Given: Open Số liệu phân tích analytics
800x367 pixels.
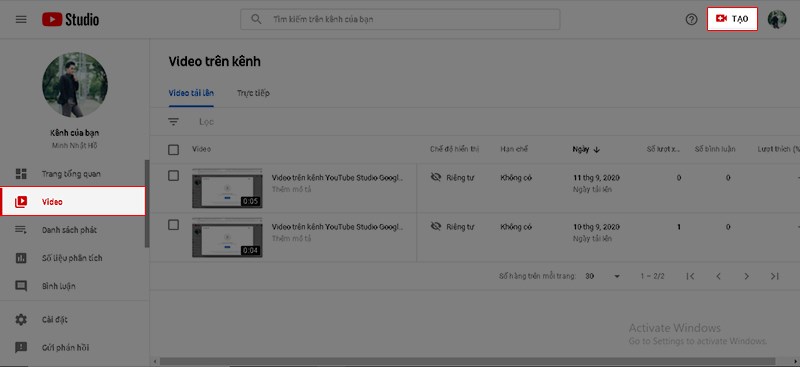Looking at the screenshot, I should coord(72,258).
